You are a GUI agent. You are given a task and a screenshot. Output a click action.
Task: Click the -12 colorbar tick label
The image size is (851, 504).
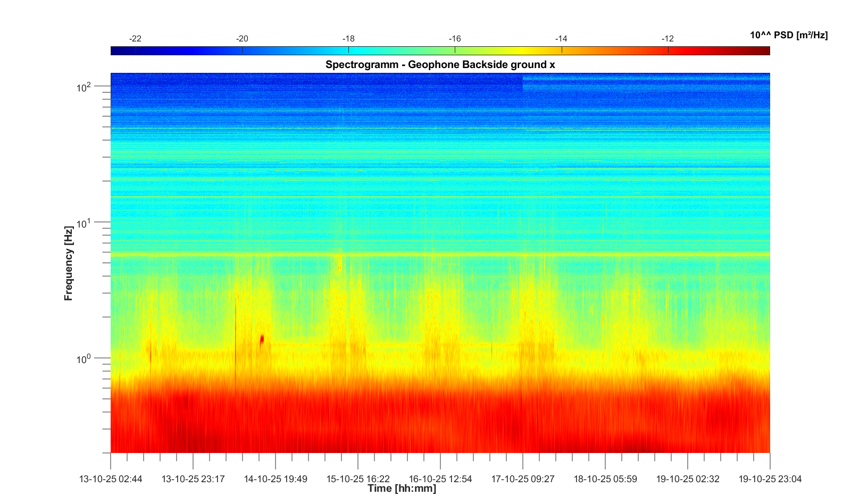pos(668,38)
